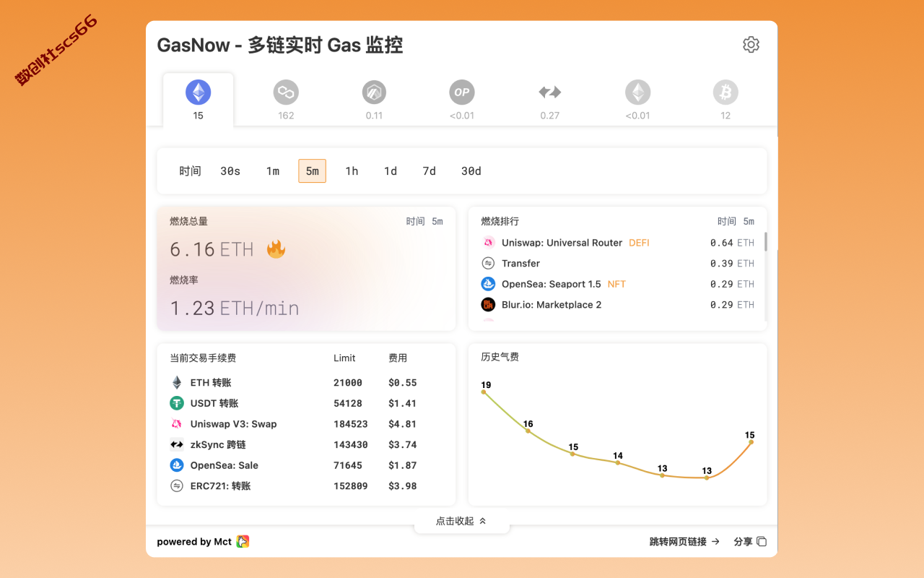Click the Blur.io Marketplace 2 icon
The width and height of the screenshot is (924, 578).
[x=489, y=305]
